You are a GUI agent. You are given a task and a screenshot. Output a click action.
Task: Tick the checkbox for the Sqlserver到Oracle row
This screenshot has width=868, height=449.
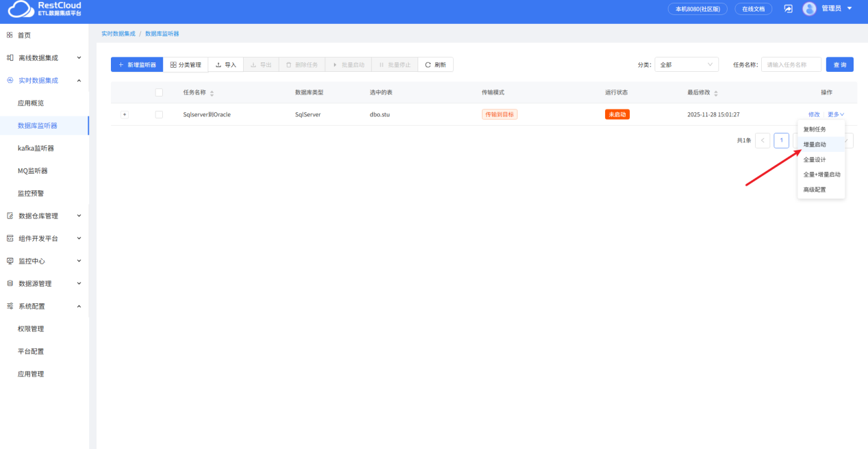click(159, 114)
